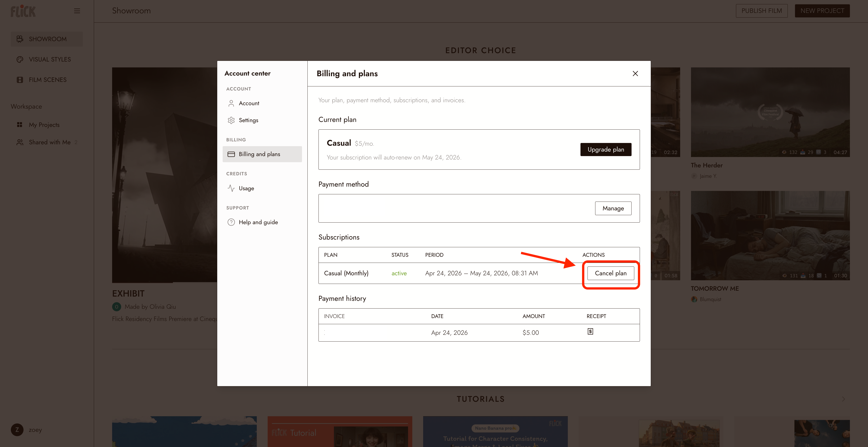Click the $5.00 amount cell
Image resolution: width=868 pixels, height=447 pixels.
pos(531,333)
